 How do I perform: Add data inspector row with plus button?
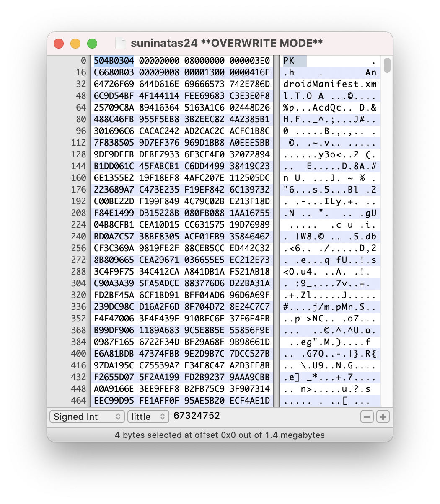click(383, 417)
